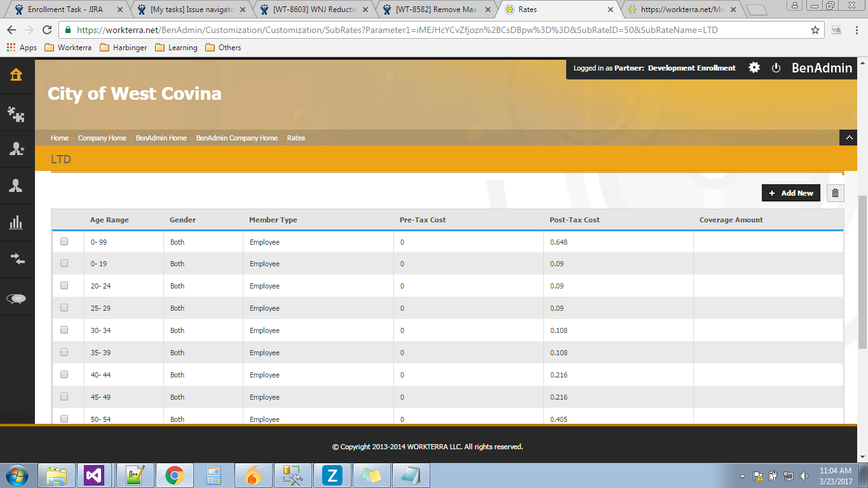
Task: Open the chat bubble sidebar icon
Action: (x=17, y=299)
